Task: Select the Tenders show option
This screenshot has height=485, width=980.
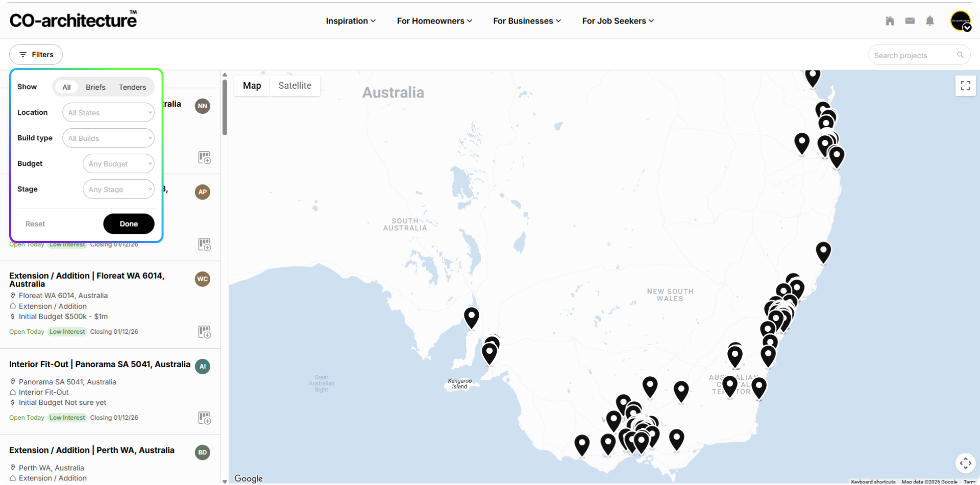Action: [x=132, y=87]
